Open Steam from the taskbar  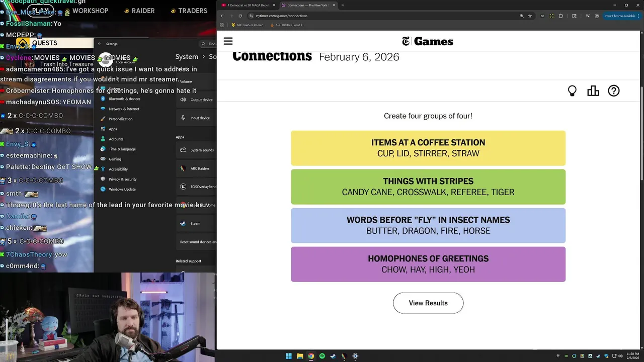click(x=333, y=356)
